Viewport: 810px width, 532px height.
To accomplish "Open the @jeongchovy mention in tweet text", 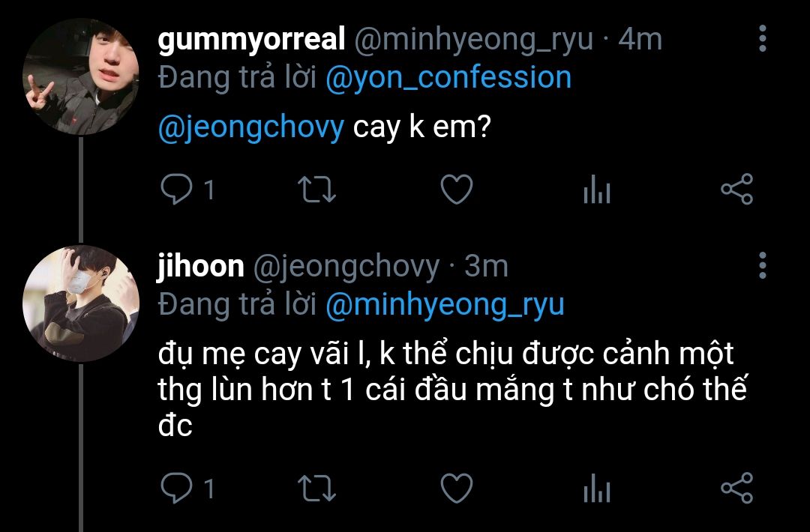I will tap(251, 127).
